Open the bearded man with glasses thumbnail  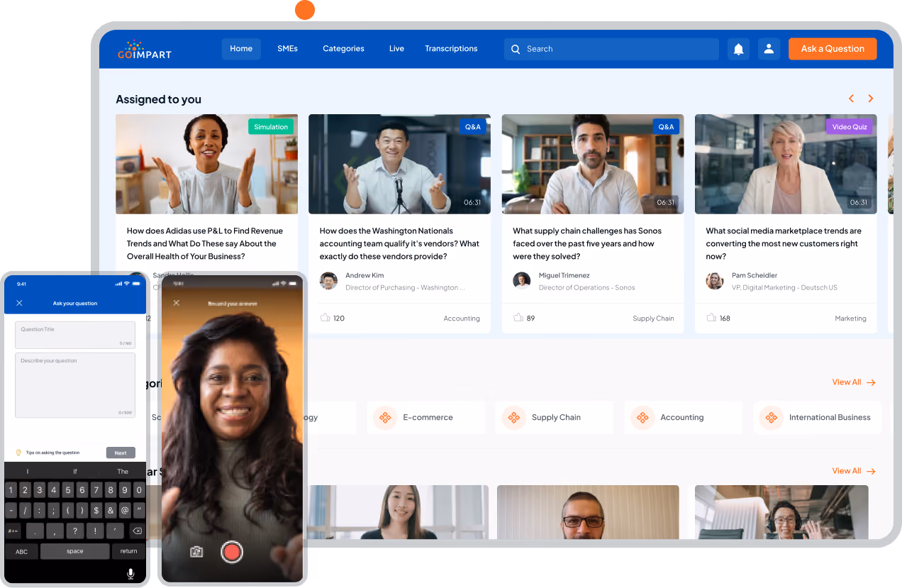tap(588, 512)
